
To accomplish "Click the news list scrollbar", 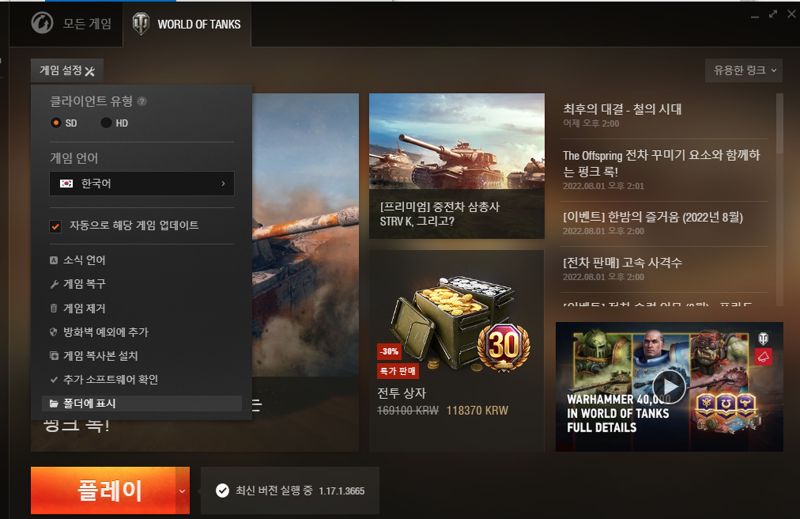I will 779,123.
